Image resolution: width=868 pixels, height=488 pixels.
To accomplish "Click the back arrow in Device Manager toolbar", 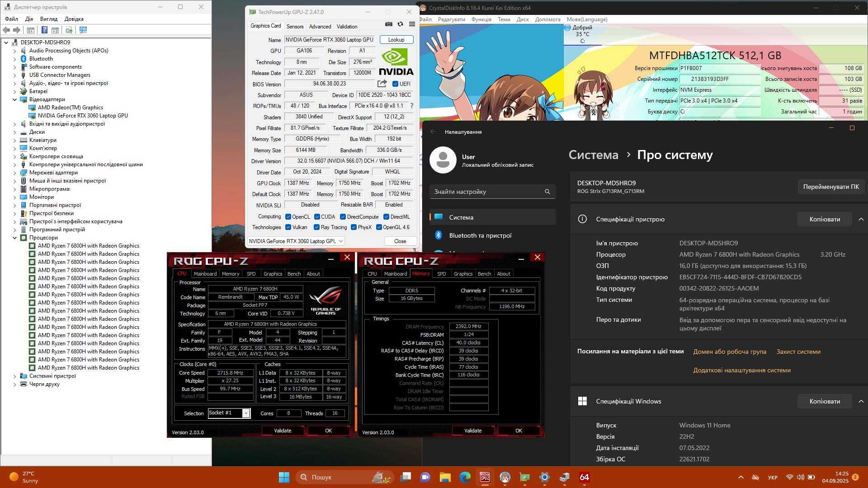I will pyautogui.click(x=6, y=30).
